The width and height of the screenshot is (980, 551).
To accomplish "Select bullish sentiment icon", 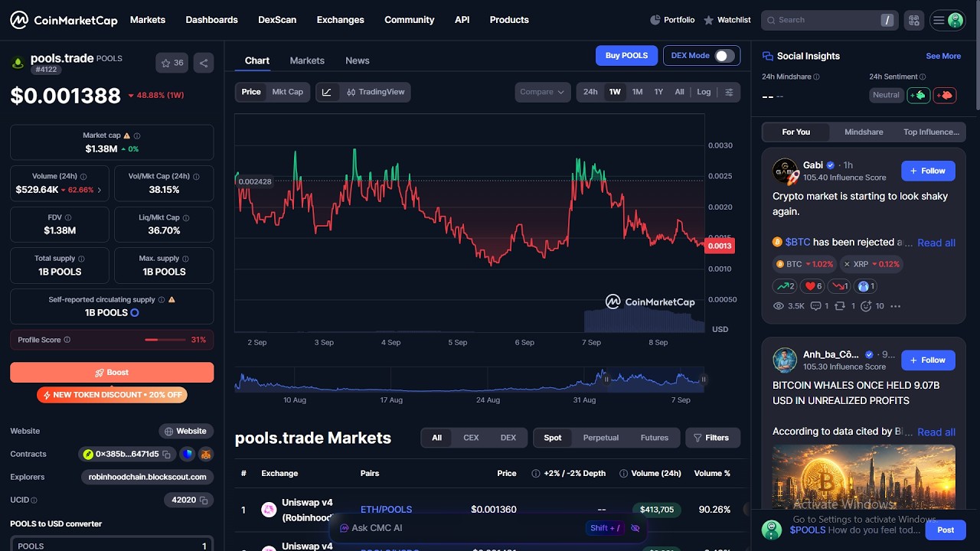I will [x=919, y=95].
